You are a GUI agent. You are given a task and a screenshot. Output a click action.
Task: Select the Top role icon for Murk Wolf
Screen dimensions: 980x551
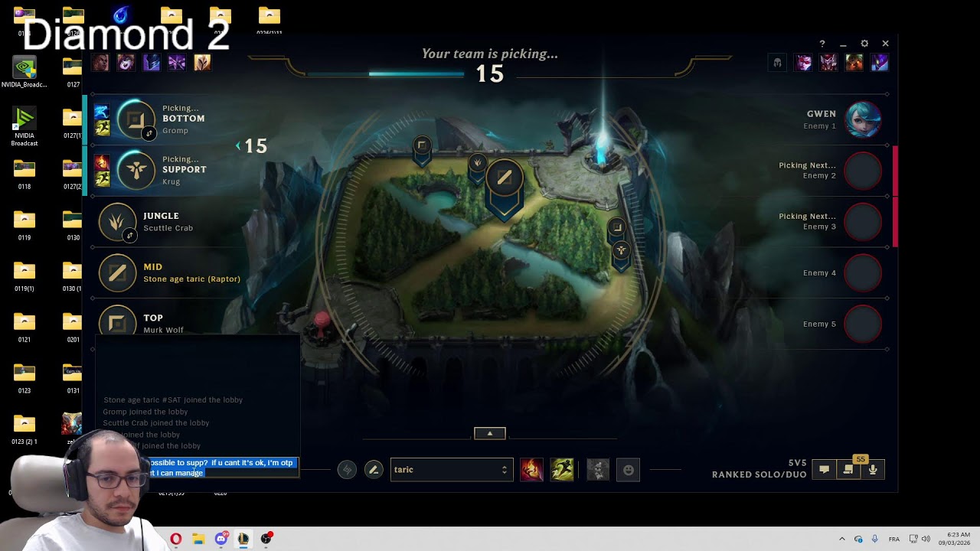tap(117, 322)
